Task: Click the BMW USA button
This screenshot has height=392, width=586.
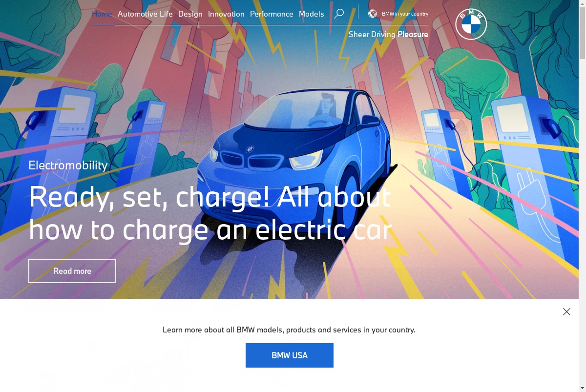Action: click(x=290, y=355)
